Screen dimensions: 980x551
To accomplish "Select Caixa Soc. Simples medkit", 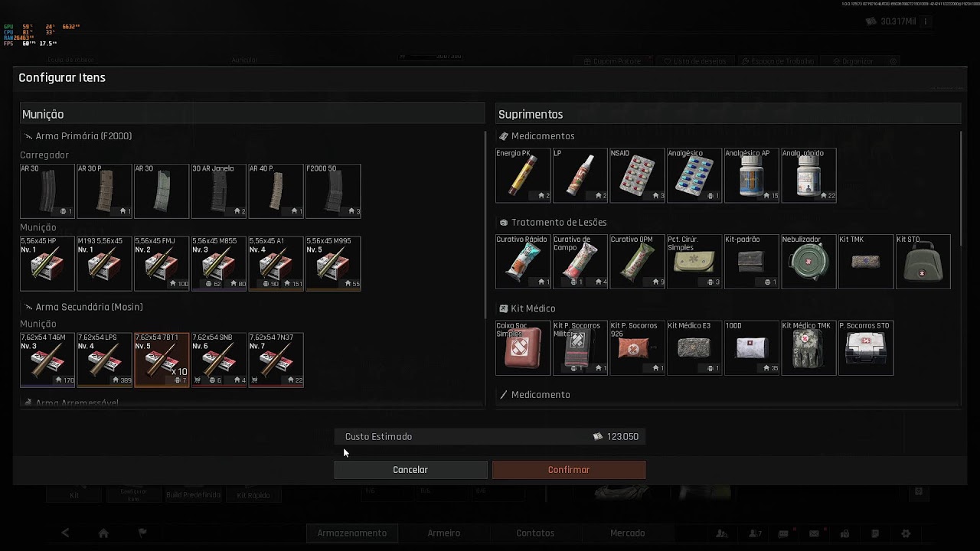I will (x=523, y=348).
